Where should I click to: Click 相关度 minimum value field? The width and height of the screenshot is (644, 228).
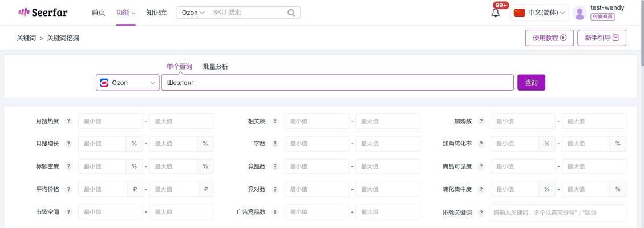pyautogui.click(x=317, y=121)
